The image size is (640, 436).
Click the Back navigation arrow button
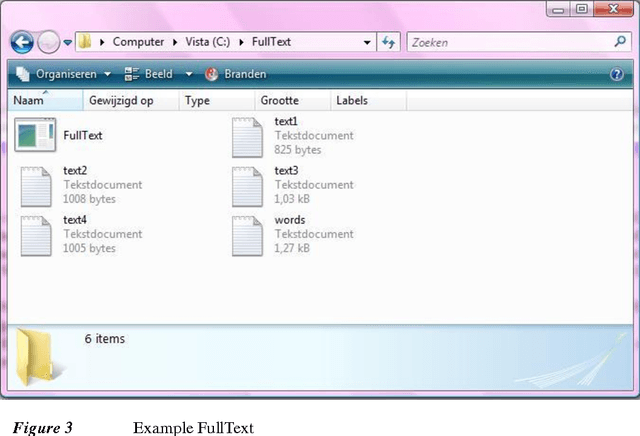pyautogui.click(x=22, y=43)
